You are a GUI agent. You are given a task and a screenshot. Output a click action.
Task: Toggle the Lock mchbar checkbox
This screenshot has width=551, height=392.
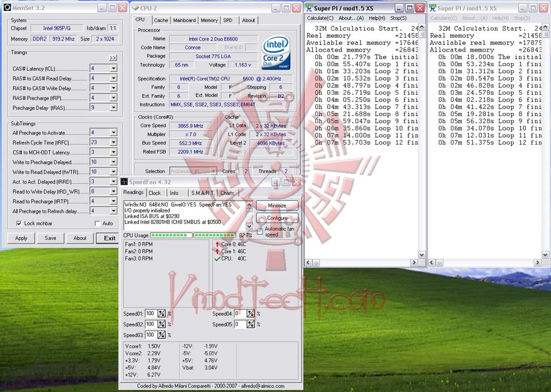pyautogui.click(x=19, y=223)
